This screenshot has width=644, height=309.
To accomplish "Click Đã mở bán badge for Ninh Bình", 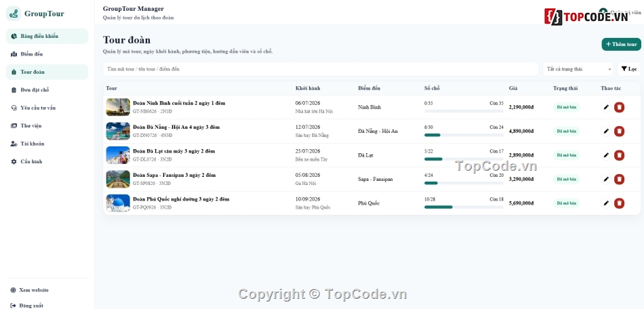I will pyautogui.click(x=566, y=107).
